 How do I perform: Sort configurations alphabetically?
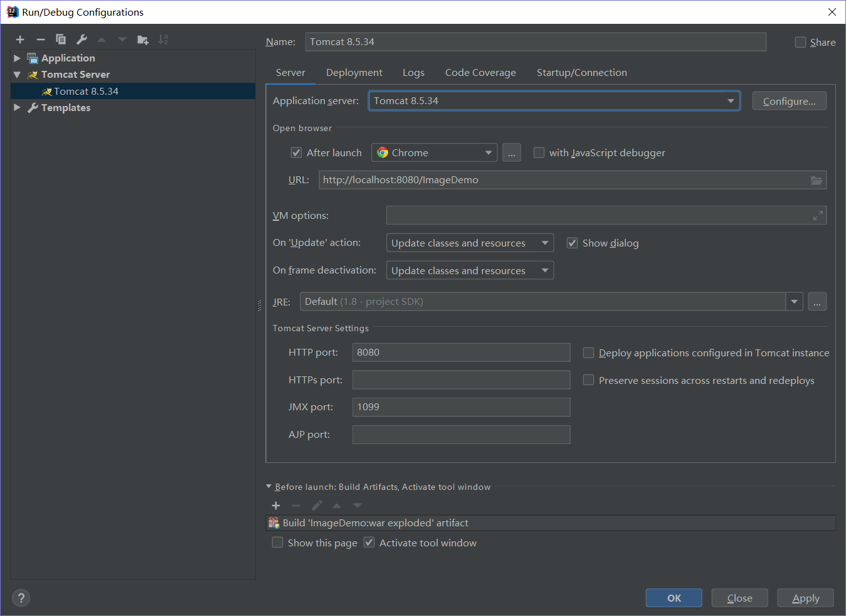click(x=163, y=40)
